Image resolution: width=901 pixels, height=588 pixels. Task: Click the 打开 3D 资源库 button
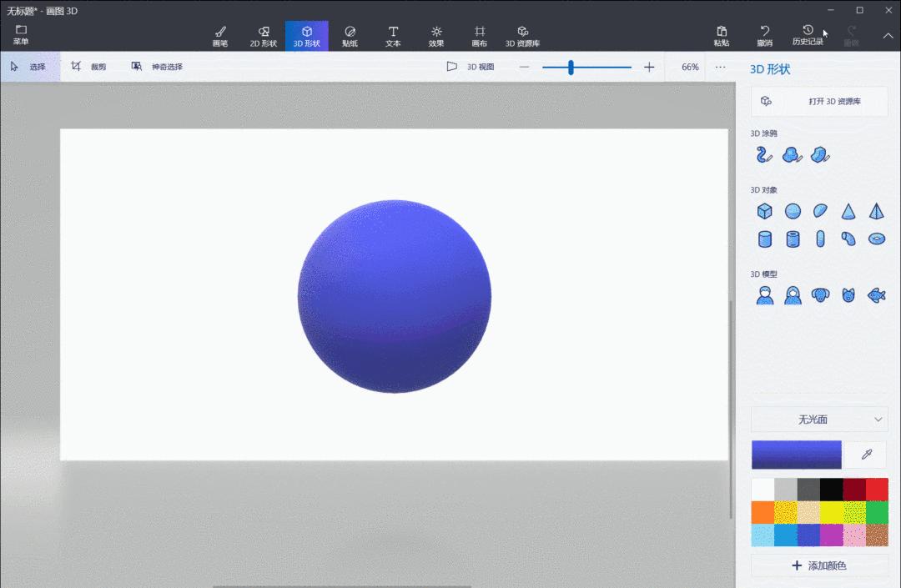click(819, 100)
